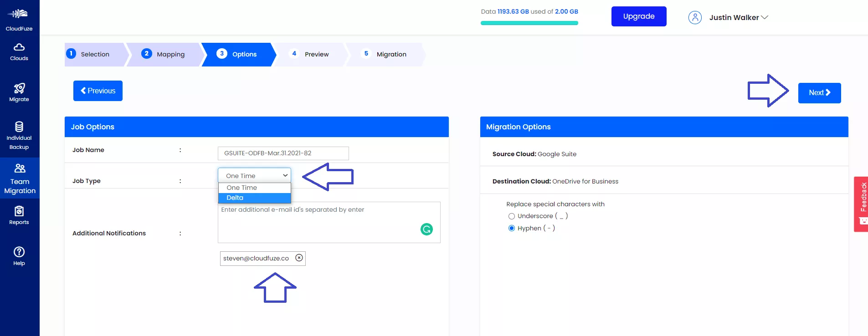Open Migrate rocket icon in sidebar
868x336 pixels.
[x=19, y=88]
